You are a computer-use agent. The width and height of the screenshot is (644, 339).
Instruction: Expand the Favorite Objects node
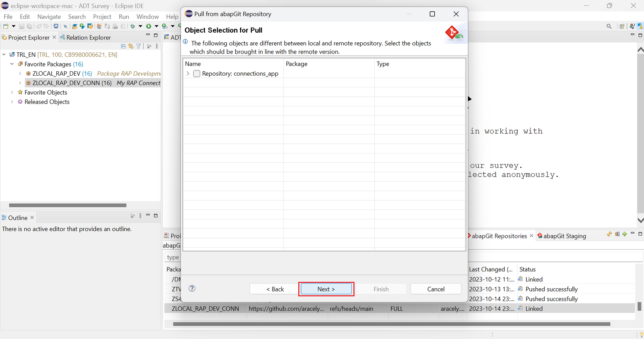coord(12,92)
